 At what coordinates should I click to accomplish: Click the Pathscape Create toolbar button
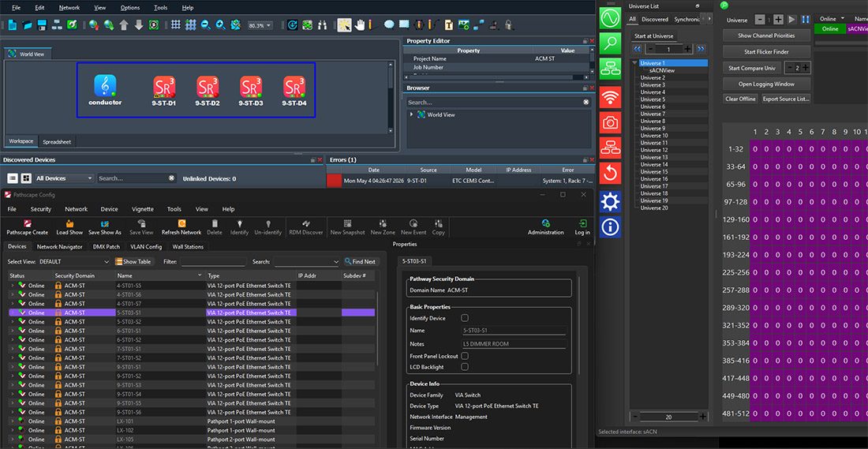click(x=27, y=227)
